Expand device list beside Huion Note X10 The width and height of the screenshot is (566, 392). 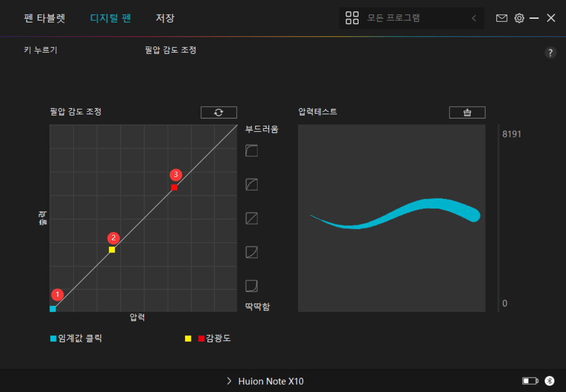[229, 381]
